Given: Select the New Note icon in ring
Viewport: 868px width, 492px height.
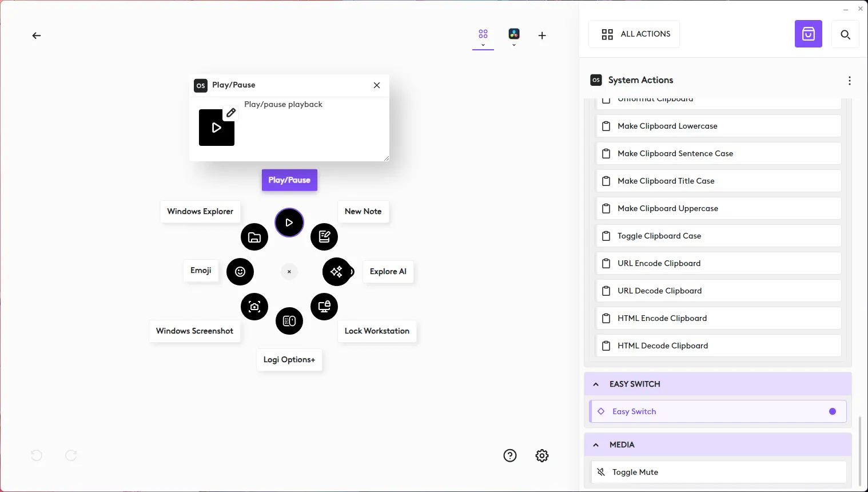Looking at the screenshot, I should tap(324, 237).
